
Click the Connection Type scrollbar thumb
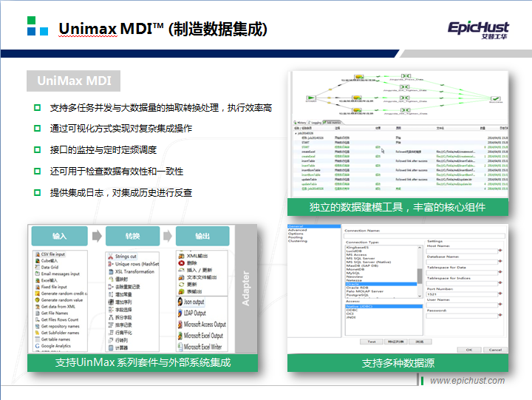click(x=420, y=276)
